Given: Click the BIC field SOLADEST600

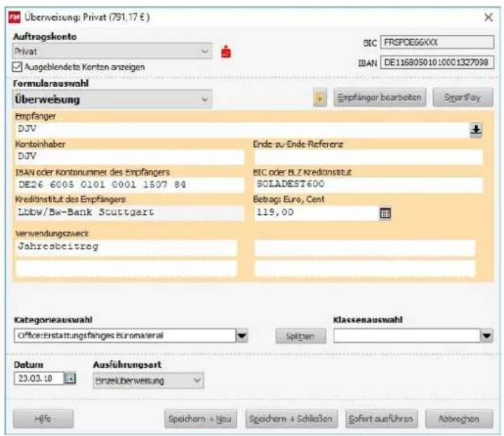Looking at the screenshot, I should [x=369, y=185].
